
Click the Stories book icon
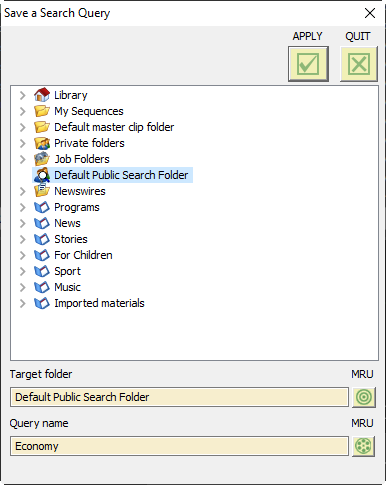pos(42,239)
